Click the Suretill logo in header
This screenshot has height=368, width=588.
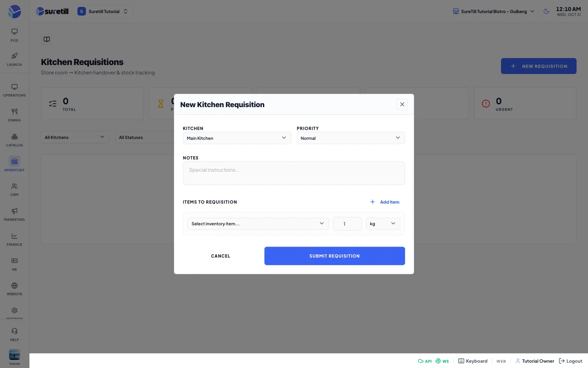tap(52, 11)
